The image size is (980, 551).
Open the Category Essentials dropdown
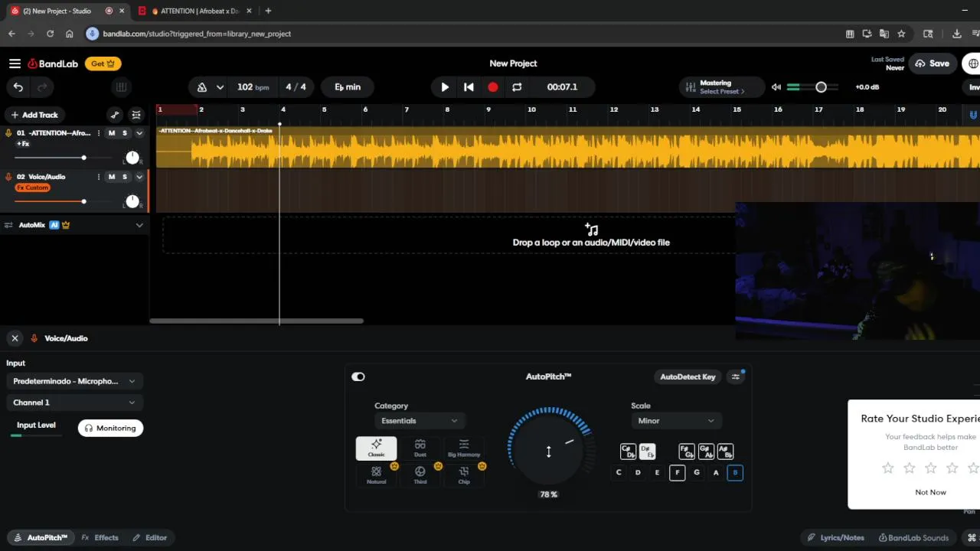pyautogui.click(x=420, y=421)
